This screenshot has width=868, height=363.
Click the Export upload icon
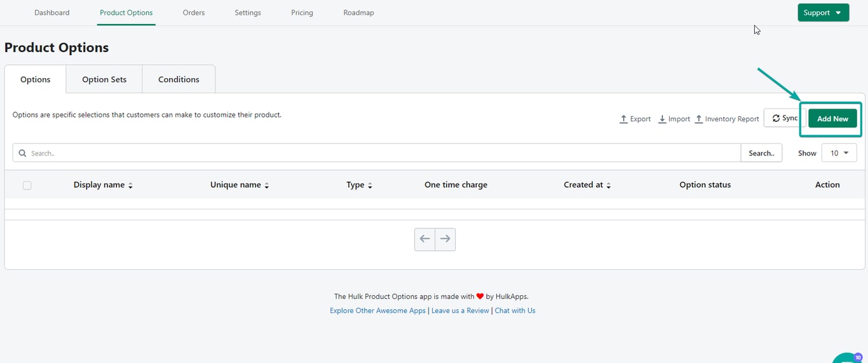[x=623, y=119]
